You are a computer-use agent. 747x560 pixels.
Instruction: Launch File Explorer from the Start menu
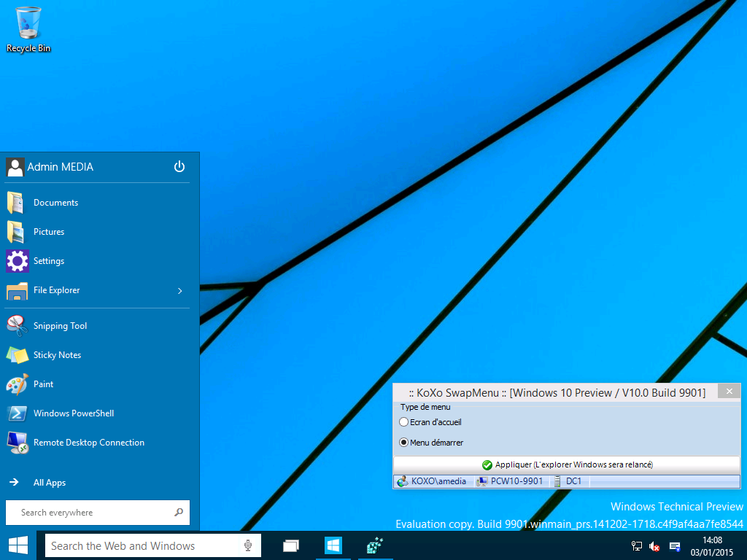[56, 290]
